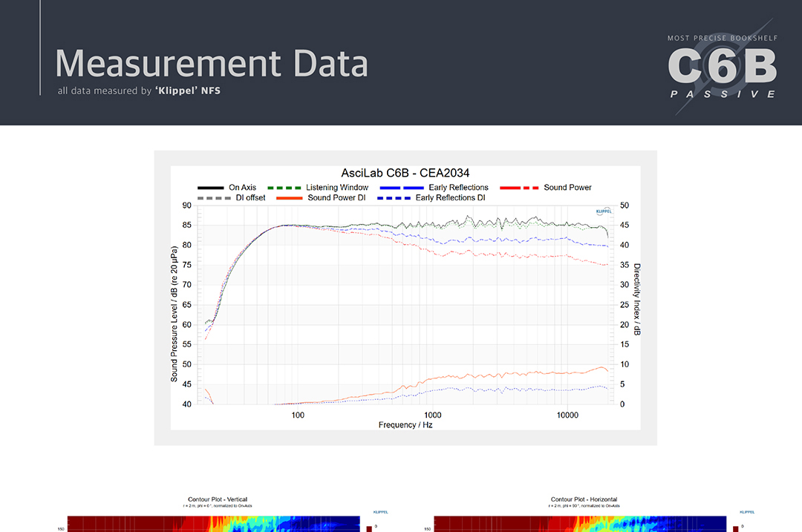Click the Klippel watermark logo in chart
This screenshot has width=802, height=532.
click(x=604, y=211)
